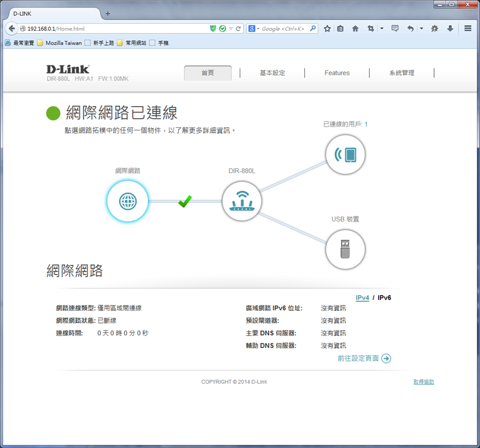The image size is (480, 448).
Task: Expand the undo button dropdown arrow
Action: coord(422,29)
